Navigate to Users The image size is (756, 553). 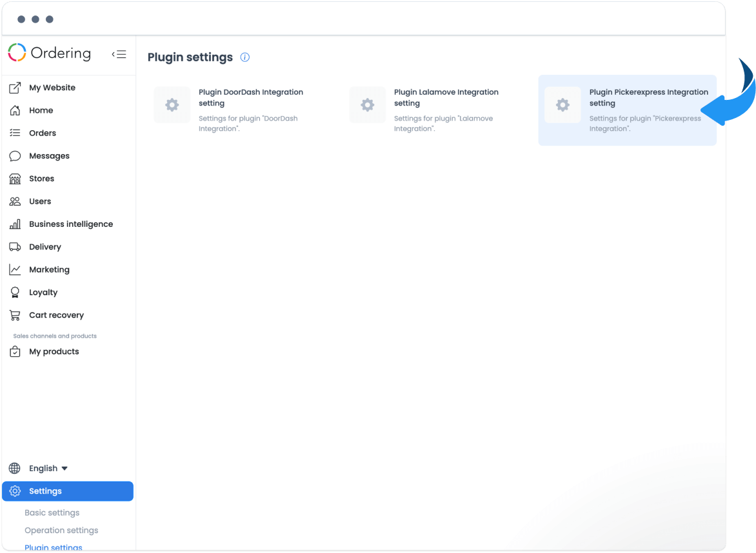click(x=40, y=201)
